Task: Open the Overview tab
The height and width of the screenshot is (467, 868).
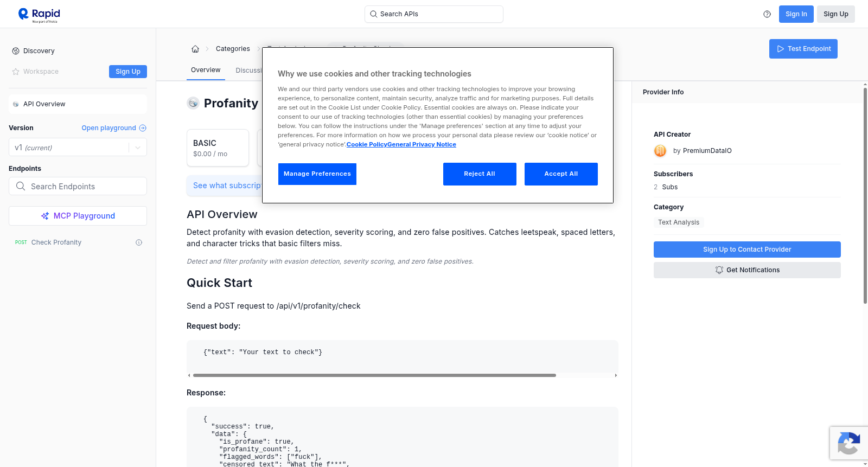Action: [206, 70]
